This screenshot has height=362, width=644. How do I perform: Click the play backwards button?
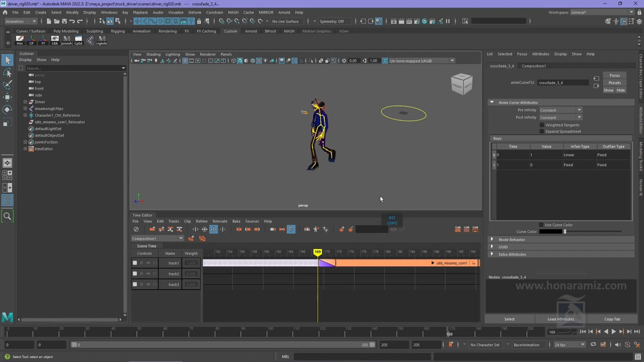click(606, 332)
